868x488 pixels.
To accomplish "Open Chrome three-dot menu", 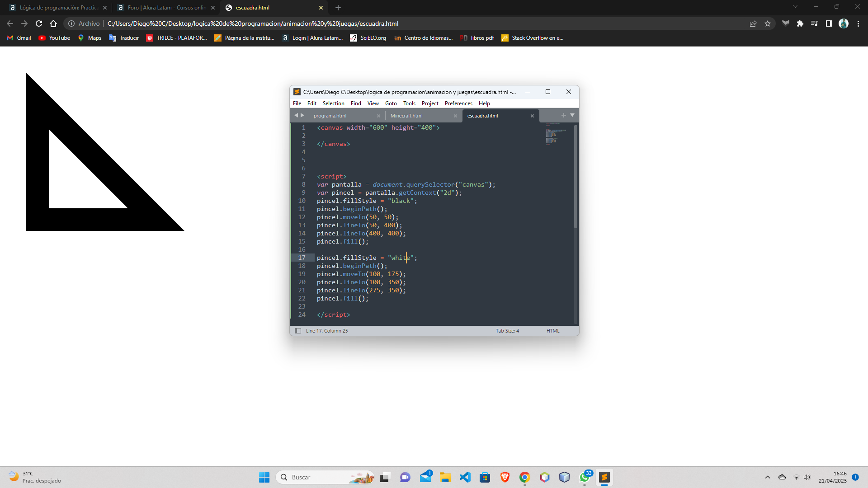I will pyautogui.click(x=858, y=23).
